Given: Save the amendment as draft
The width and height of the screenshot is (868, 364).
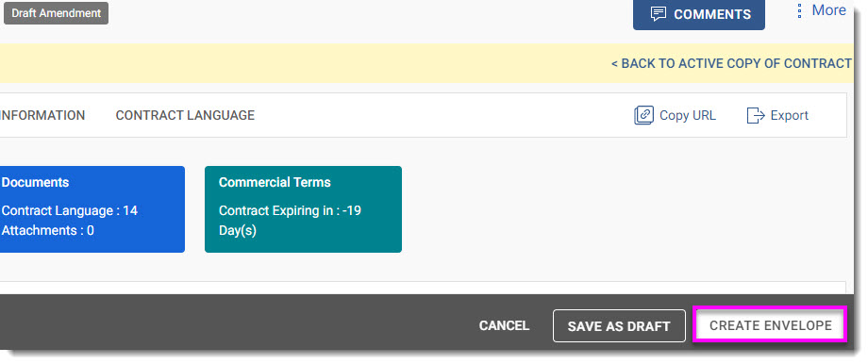Looking at the screenshot, I should (x=619, y=326).
